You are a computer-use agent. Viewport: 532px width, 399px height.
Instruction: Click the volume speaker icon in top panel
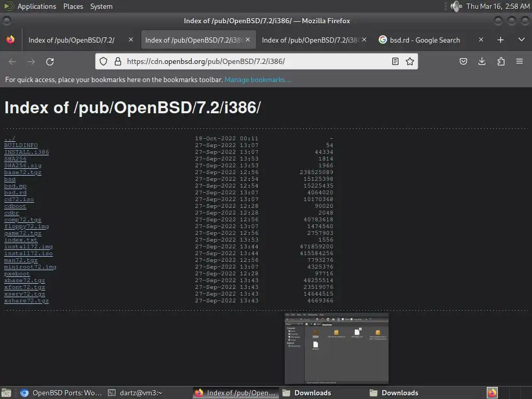tap(456, 6)
